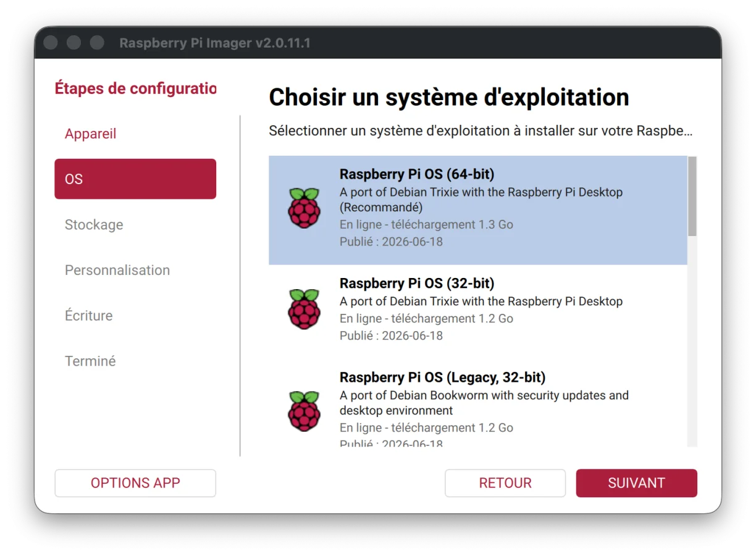The width and height of the screenshot is (756, 556).
Task: Minimize the Raspberry Pi Imager window
Action: point(74,43)
